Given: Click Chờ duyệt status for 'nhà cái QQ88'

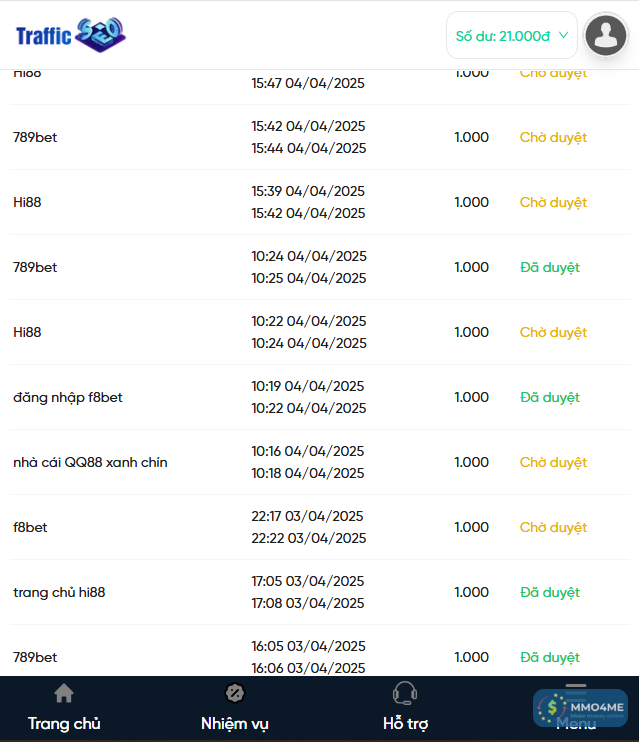Looking at the screenshot, I should click(553, 463).
